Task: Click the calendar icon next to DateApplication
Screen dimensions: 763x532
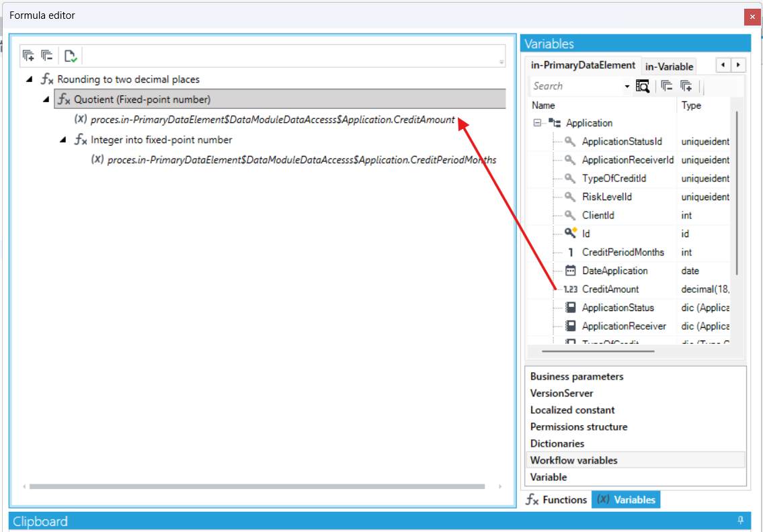Action: pos(570,271)
